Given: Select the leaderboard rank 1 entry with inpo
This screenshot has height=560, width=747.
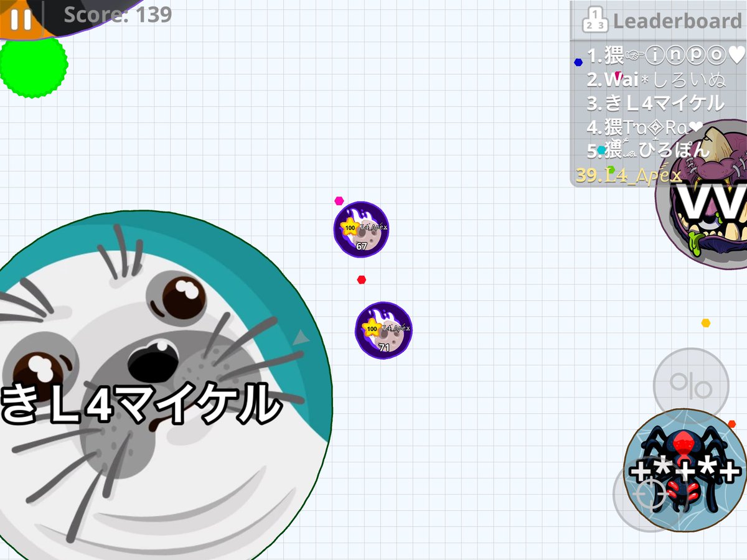Looking at the screenshot, I should tap(665, 56).
